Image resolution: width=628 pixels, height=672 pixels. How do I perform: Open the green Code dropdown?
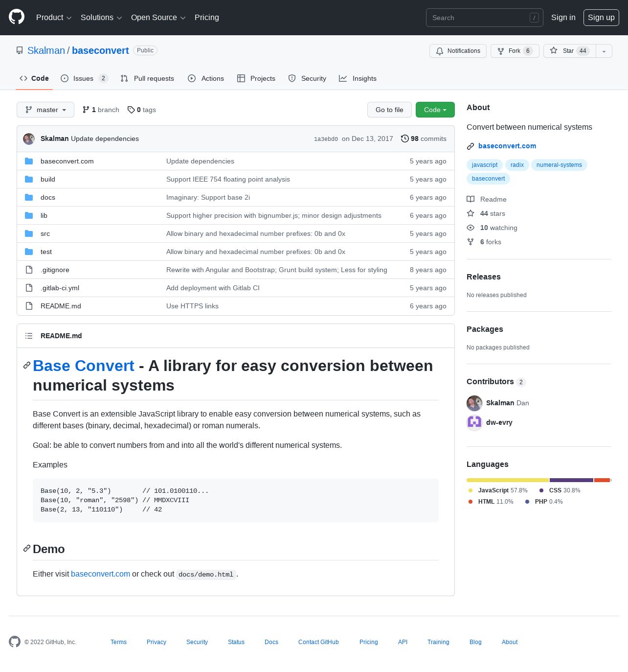coord(435,110)
